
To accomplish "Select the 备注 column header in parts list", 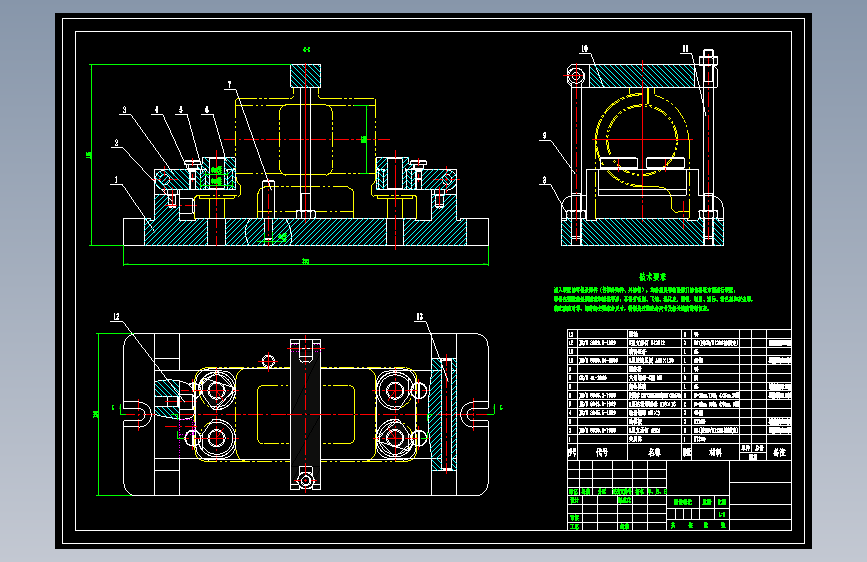I will tap(779, 452).
